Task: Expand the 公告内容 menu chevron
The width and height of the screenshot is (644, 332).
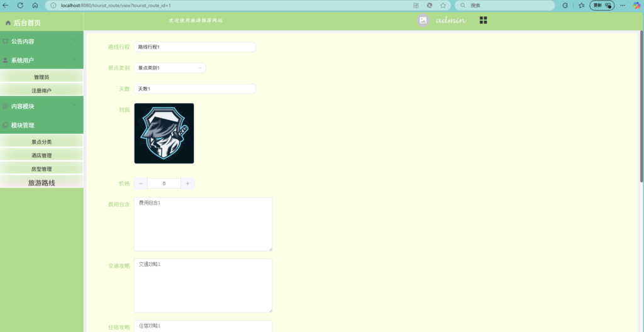Action: coord(75,40)
